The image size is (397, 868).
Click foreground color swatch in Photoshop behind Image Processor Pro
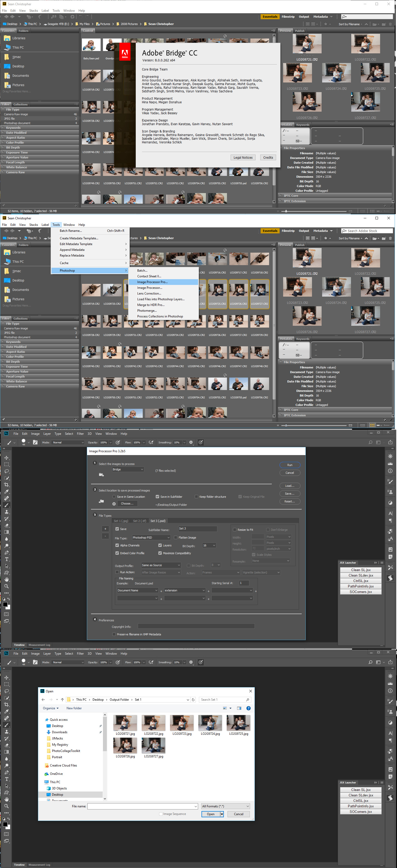pos(5,604)
